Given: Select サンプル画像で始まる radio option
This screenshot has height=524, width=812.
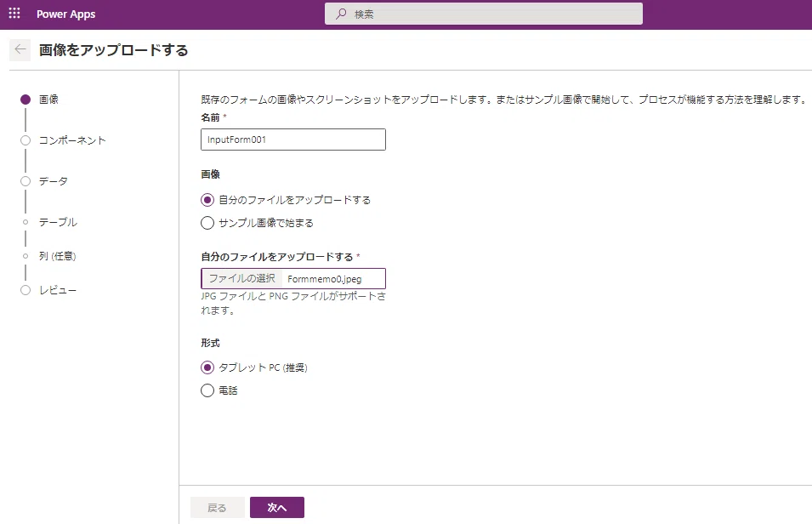Looking at the screenshot, I should tap(258, 223).
